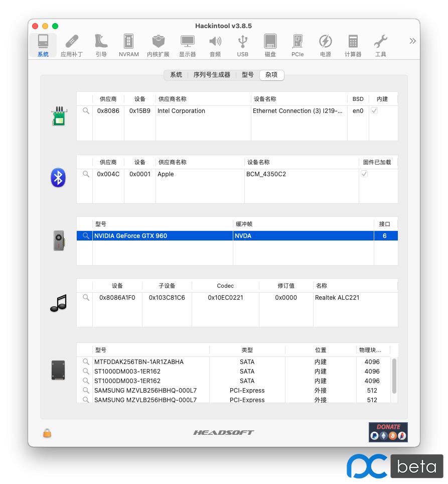448x484 pixels.
Task: Open the 内核扩展 (Kexts) section
Action: pos(158,45)
